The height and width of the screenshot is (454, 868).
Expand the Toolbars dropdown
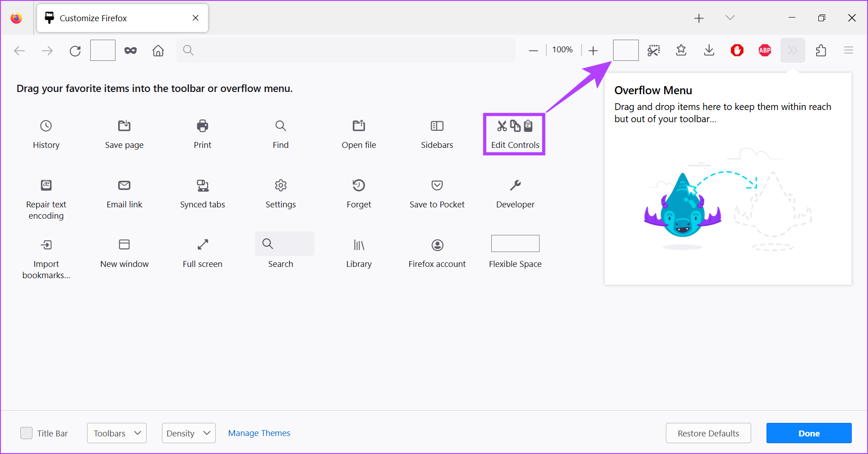(x=117, y=433)
